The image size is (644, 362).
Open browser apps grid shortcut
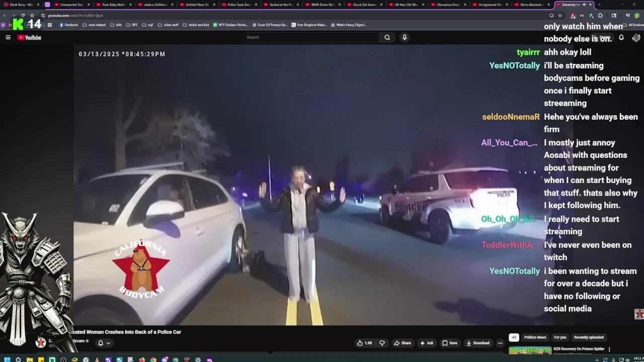(x=49, y=25)
